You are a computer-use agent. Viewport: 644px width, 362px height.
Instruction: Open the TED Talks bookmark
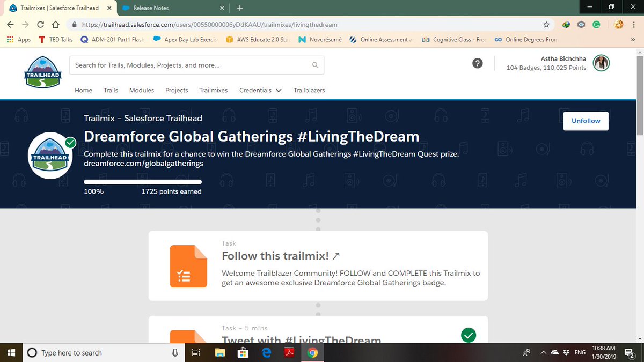[x=55, y=40]
